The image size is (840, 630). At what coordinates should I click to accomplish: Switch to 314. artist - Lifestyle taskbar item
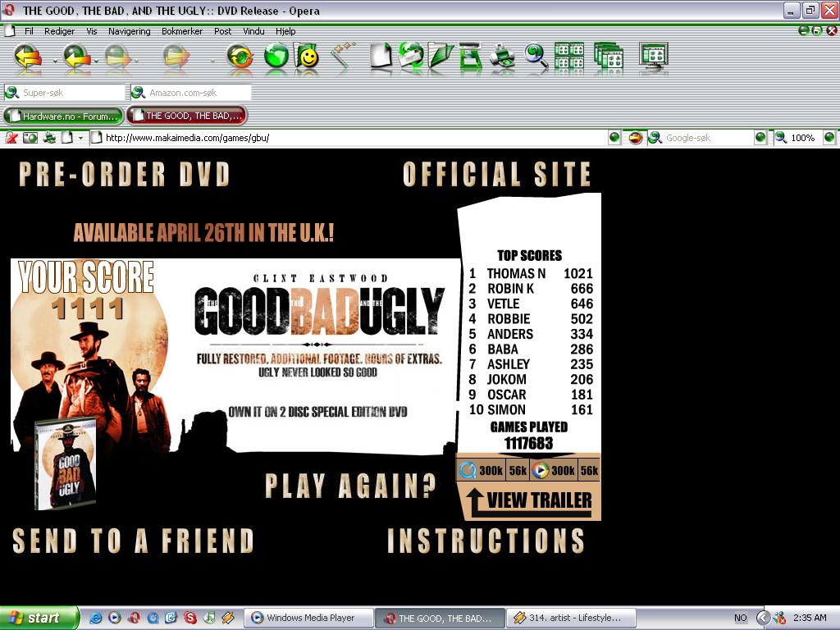[x=572, y=618]
